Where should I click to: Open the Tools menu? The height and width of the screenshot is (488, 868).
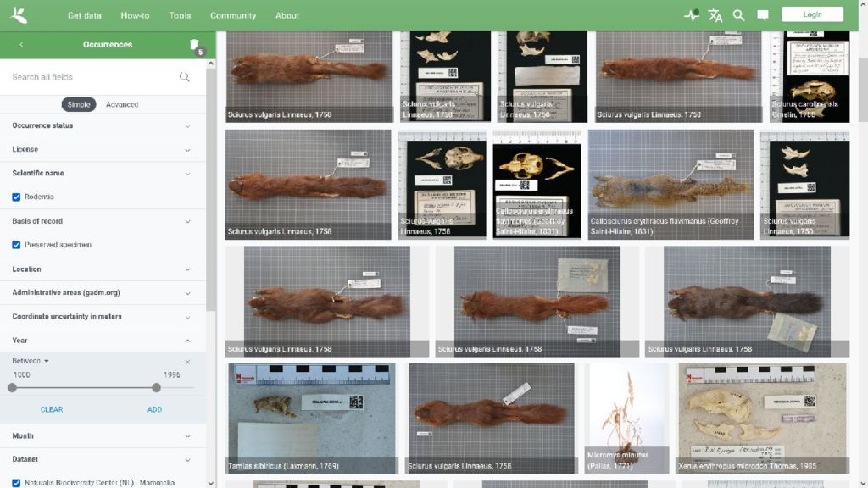[x=180, y=15]
